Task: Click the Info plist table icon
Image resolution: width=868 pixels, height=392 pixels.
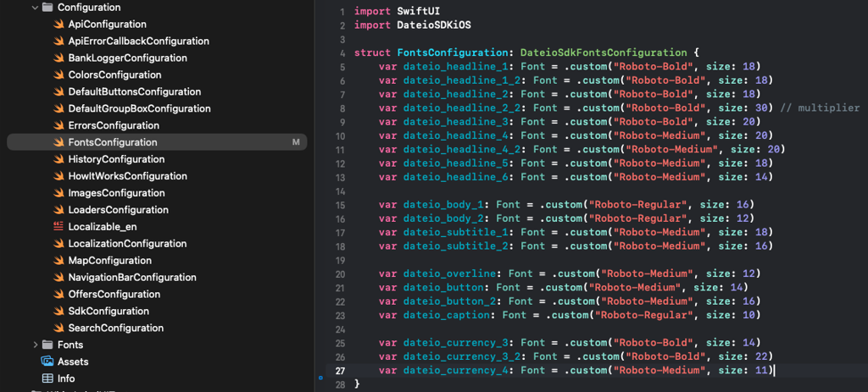Action: coord(47,378)
